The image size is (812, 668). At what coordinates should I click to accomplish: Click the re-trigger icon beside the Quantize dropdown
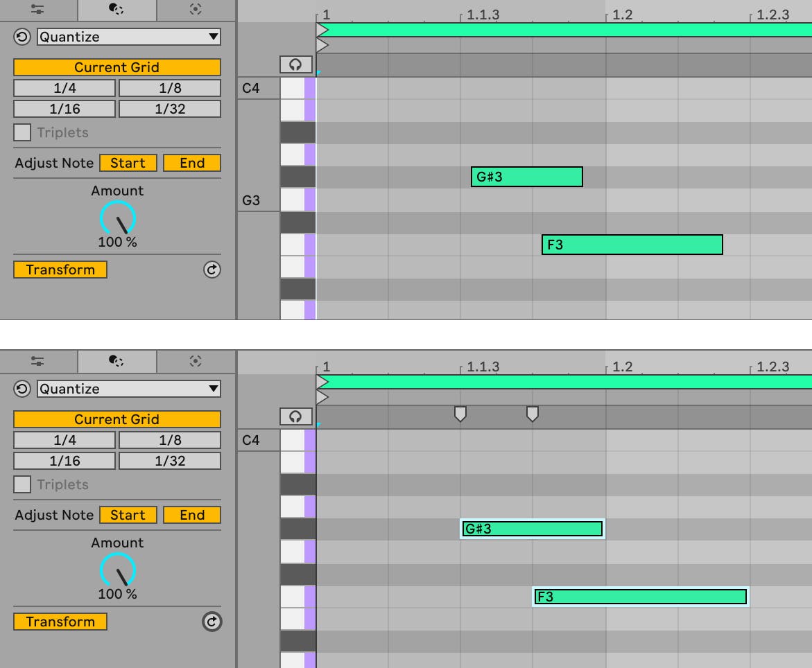pyautogui.click(x=21, y=37)
